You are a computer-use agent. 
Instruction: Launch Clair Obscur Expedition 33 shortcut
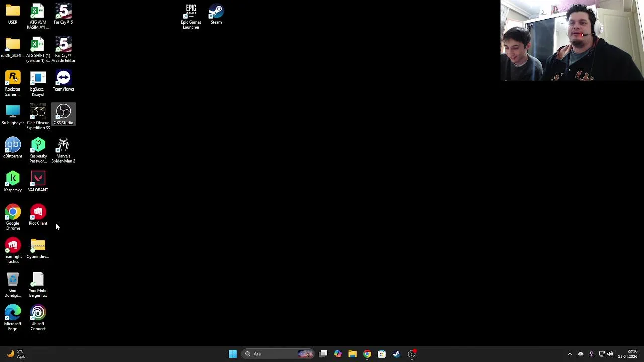click(x=38, y=117)
